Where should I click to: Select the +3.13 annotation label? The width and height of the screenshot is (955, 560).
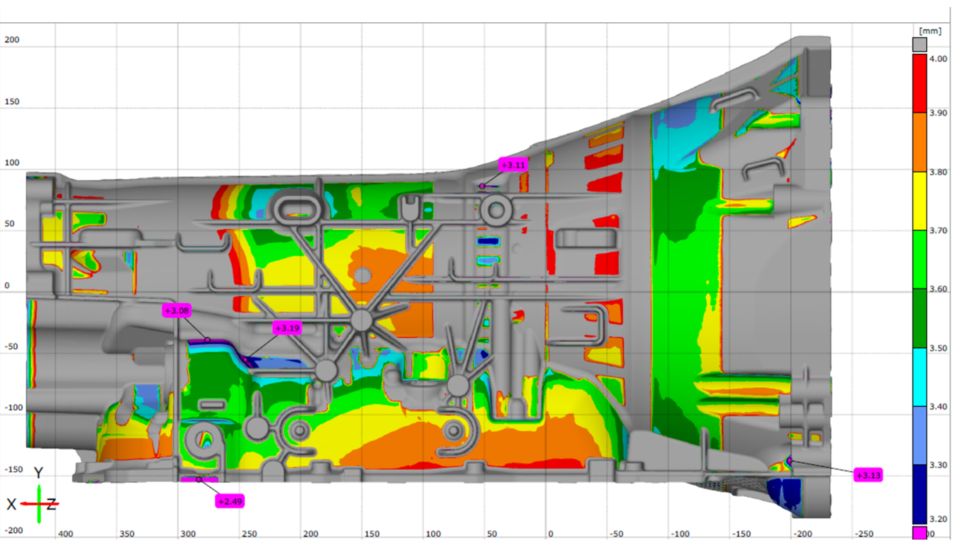click(868, 475)
